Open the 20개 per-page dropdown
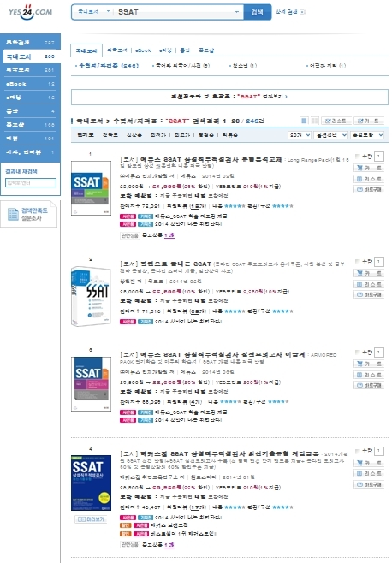The image size is (392, 563). [300, 135]
